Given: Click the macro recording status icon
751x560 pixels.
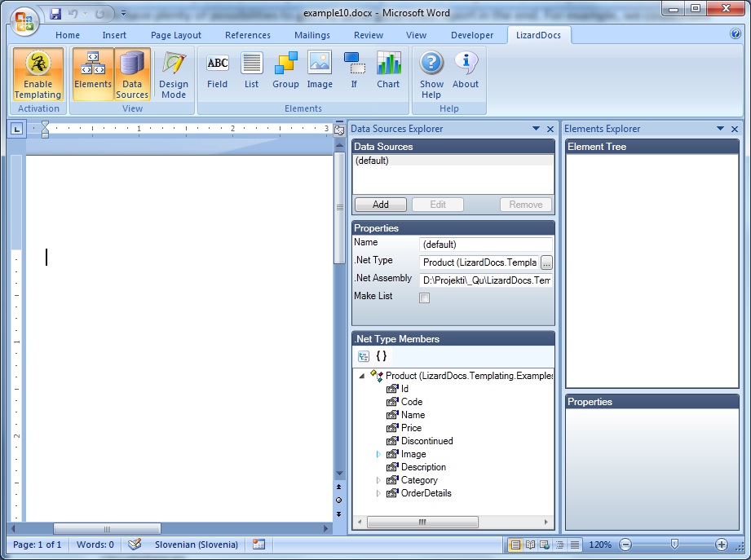Looking at the screenshot, I should [x=259, y=545].
